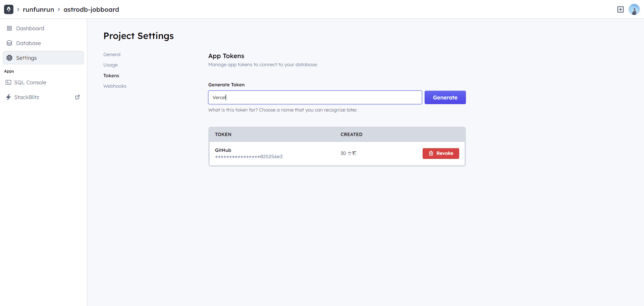Click the Generate token button
This screenshot has width=644, height=306.
pyautogui.click(x=445, y=97)
